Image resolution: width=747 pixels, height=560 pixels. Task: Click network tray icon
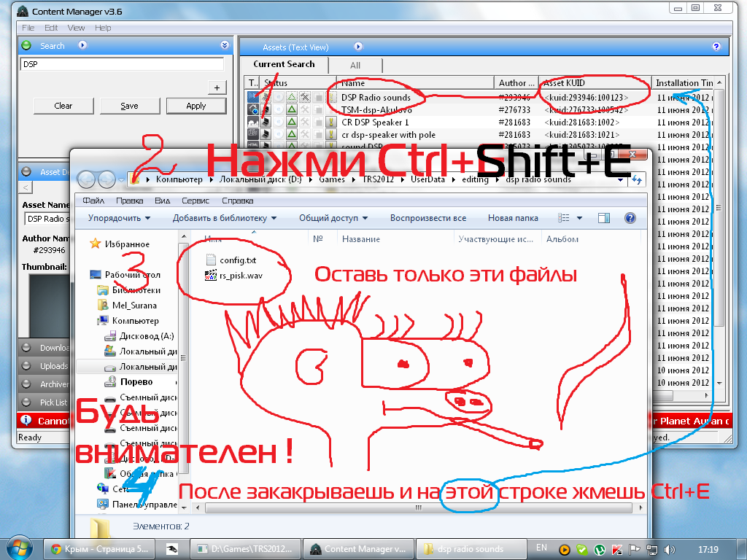tap(651, 550)
